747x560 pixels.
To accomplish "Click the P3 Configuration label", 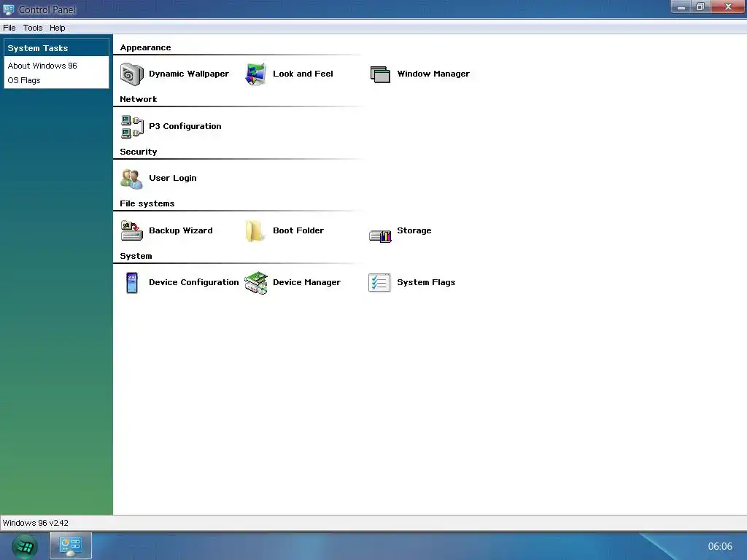I will pos(185,126).
